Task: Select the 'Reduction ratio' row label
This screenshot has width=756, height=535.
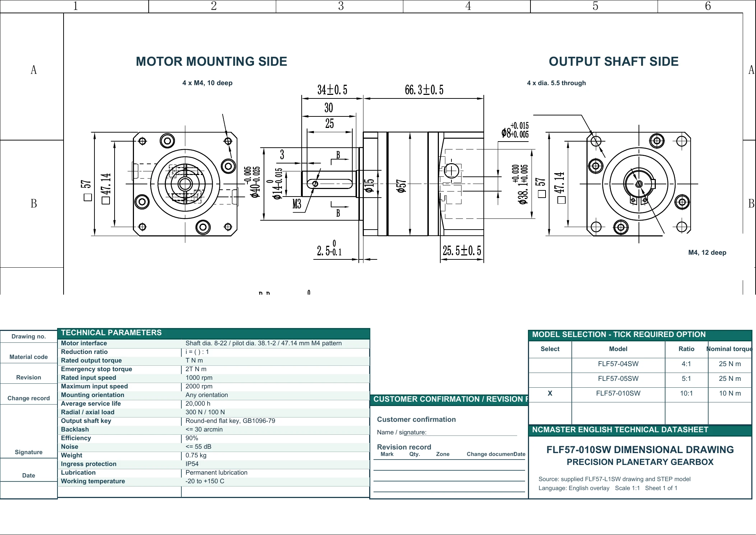Action: 84,352
